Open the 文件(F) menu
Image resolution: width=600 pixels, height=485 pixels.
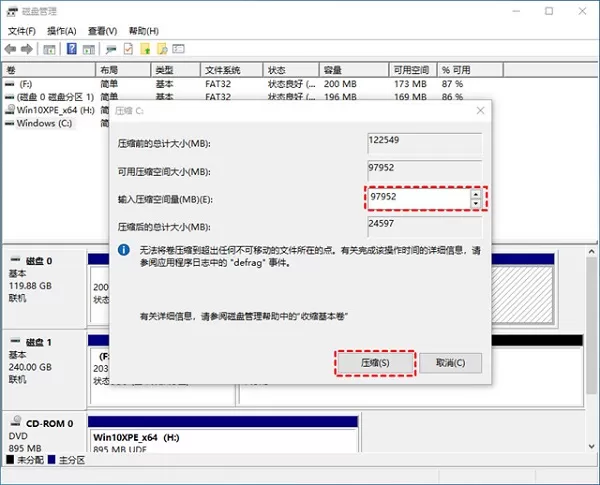tap(22, 31)
